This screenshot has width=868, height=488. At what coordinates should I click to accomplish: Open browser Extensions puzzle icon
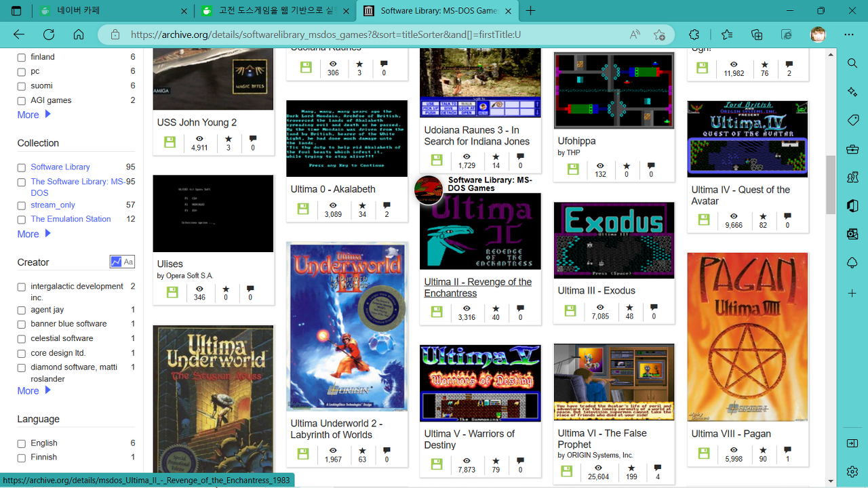click(694, 35)
